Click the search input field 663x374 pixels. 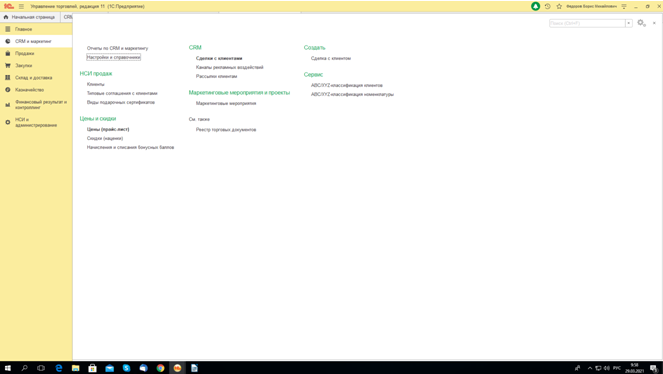(x=587, y=23)
